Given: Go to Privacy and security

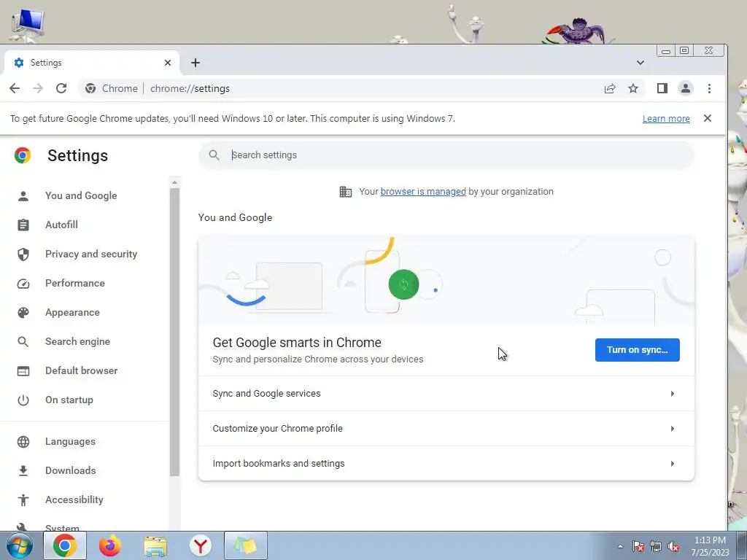Looking at the screenshot, I should pyautogui.click(x=91, y=254).
